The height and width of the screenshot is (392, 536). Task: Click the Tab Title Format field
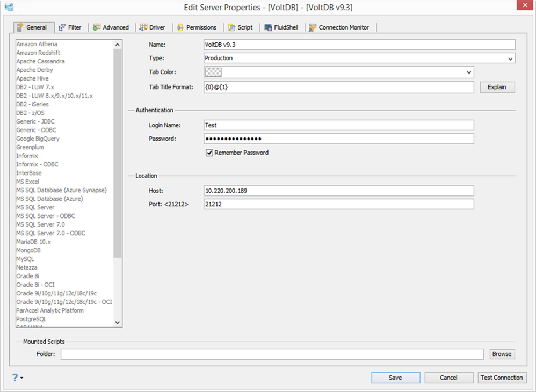(x=339, y=87)
